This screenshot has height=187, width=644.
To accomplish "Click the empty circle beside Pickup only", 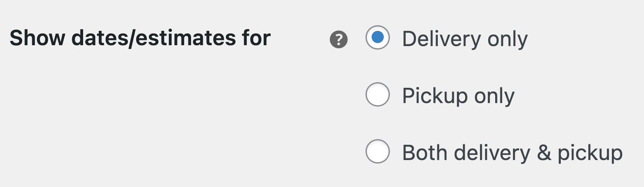I will [377, 94].
